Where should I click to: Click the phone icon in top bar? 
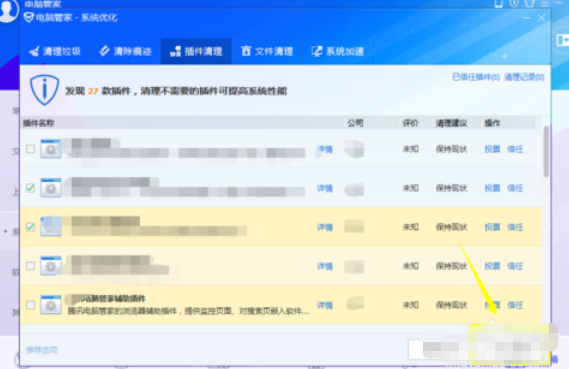(499, 4)
